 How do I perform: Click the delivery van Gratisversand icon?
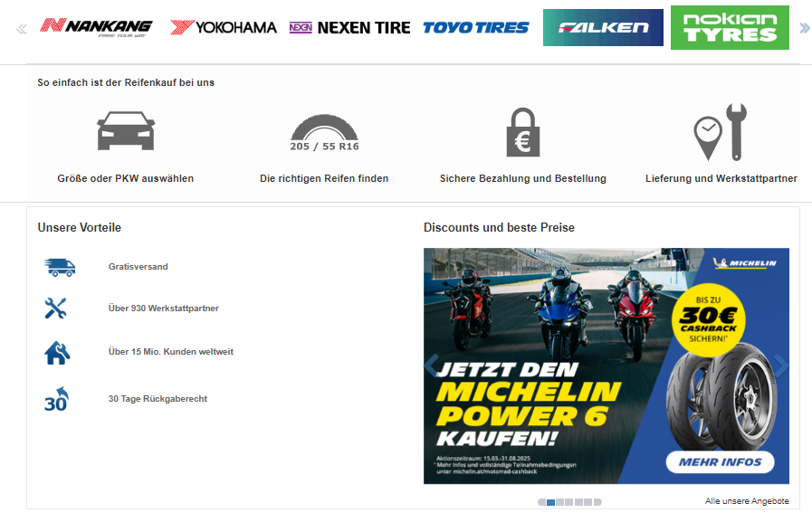click(x=60, y=267)
